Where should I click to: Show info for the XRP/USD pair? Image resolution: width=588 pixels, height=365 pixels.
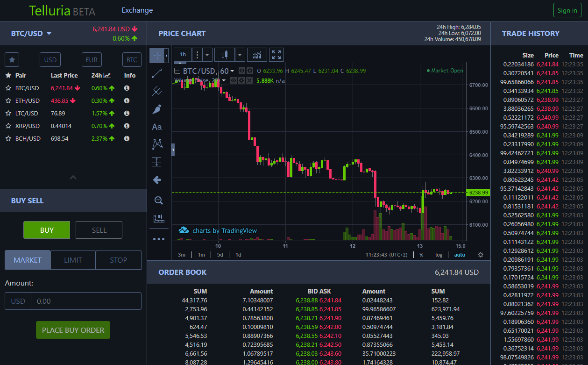[127, 126]
